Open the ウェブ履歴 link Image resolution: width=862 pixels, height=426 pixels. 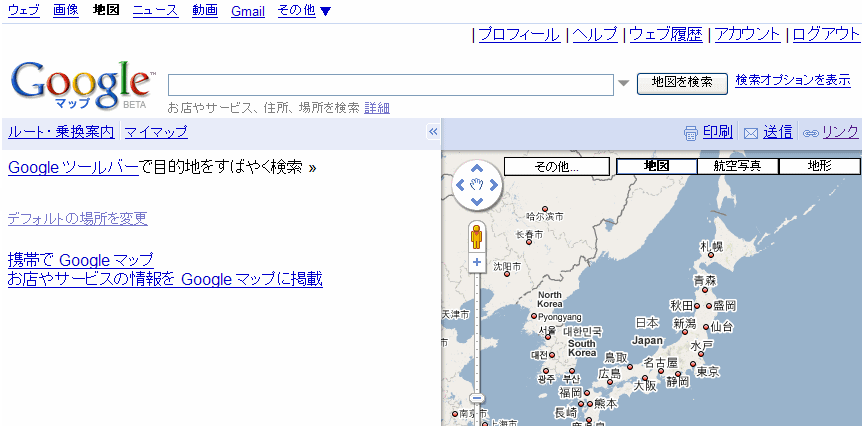click(666, 35)
